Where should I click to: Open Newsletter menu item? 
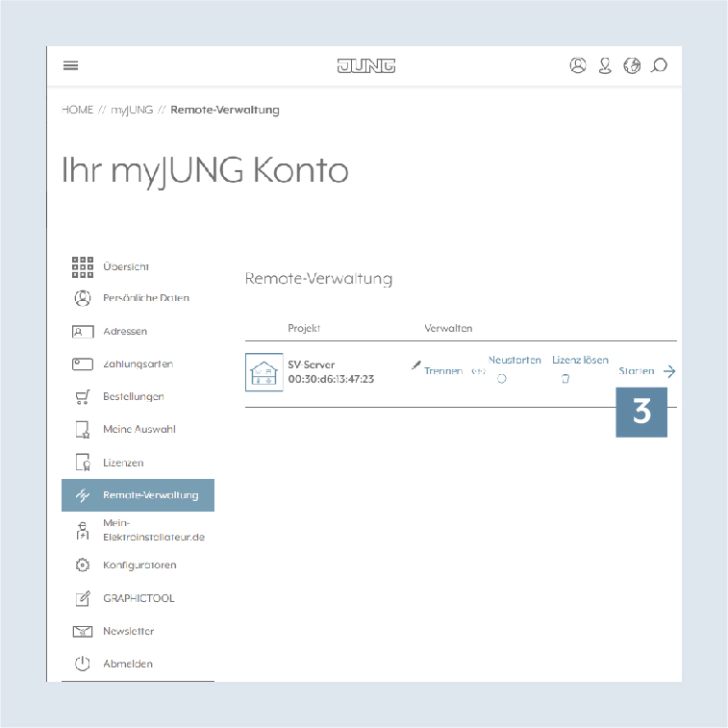[x=129, y=632]
